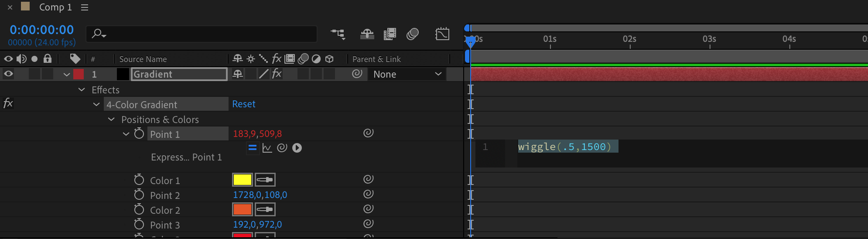Image resolution: width=868 pixels, height=239 pixels.
Task: Collapse the 4-Color Gradient effect
Action: point(96,105)
